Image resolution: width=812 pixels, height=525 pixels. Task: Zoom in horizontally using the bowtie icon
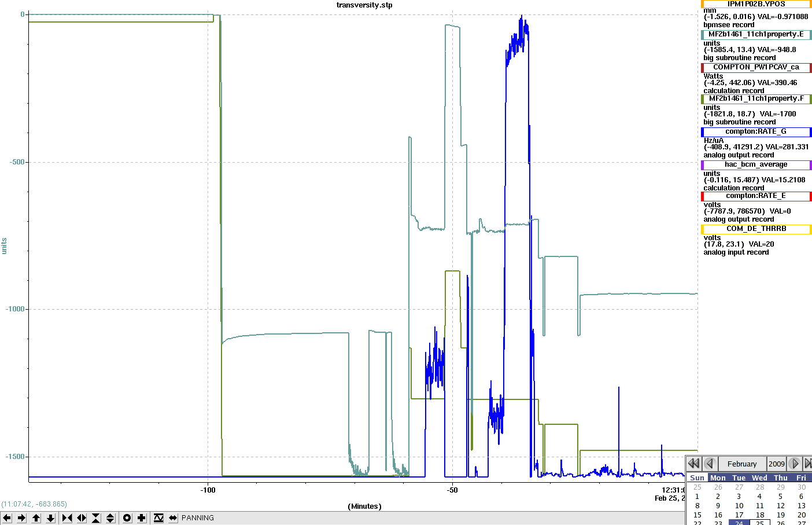pos(67,518)
